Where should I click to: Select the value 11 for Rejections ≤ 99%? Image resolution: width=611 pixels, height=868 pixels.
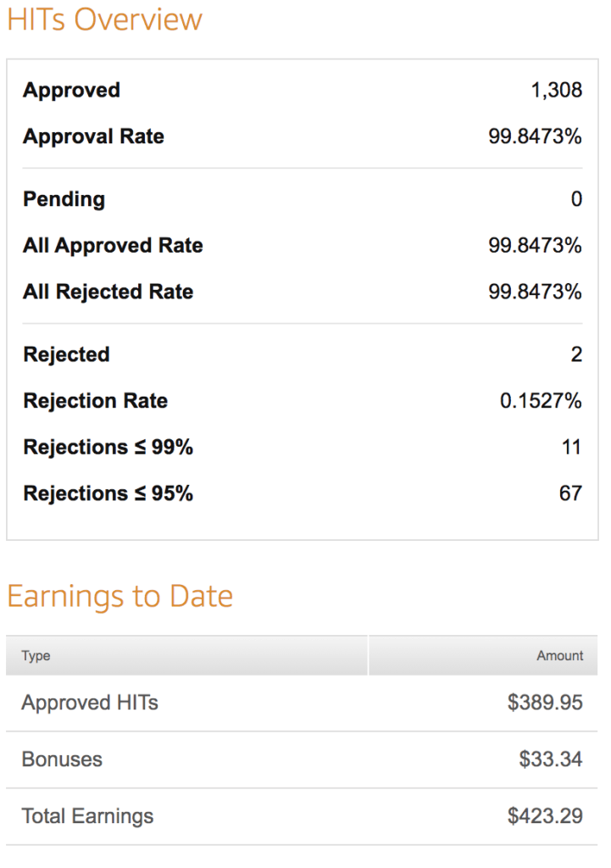pos(572,448)
